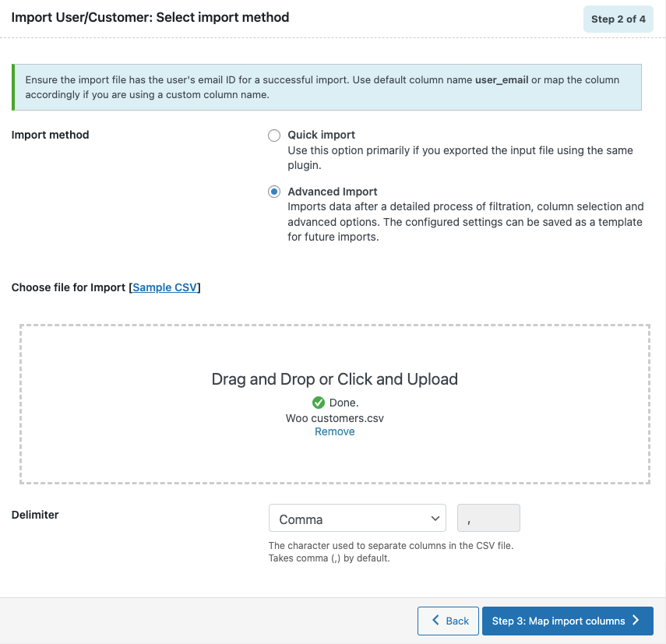Click the right chevron icon after Step 3 label
666x644 pixels.
coord(636,621)
